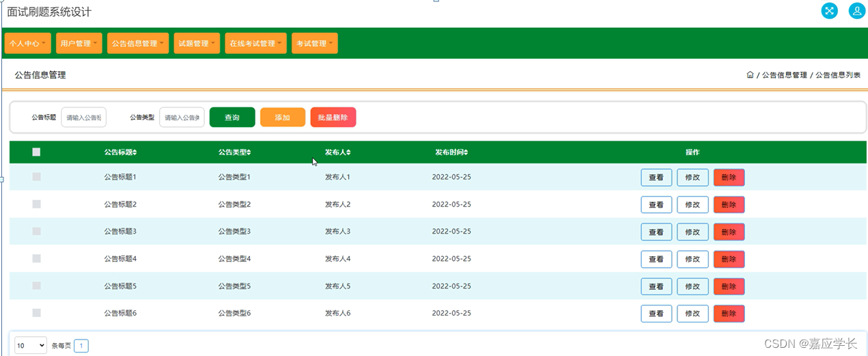Sort by 发布时间 column arrows
This screenshot has width=868, height=356.
[466, 152]
